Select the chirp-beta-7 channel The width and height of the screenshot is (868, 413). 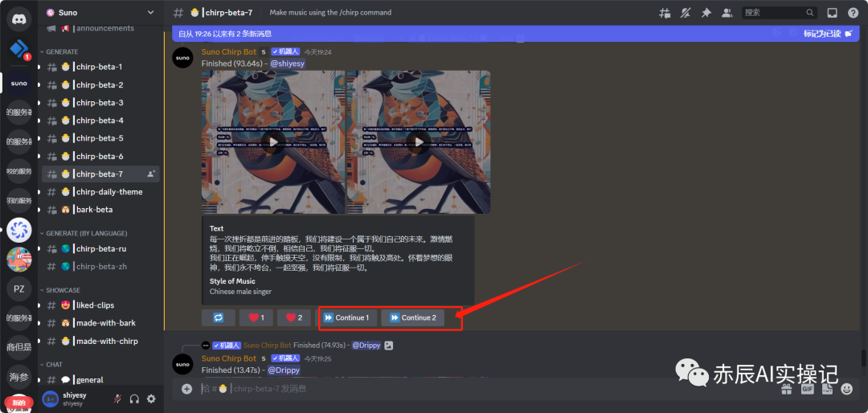tap(100, 174)
